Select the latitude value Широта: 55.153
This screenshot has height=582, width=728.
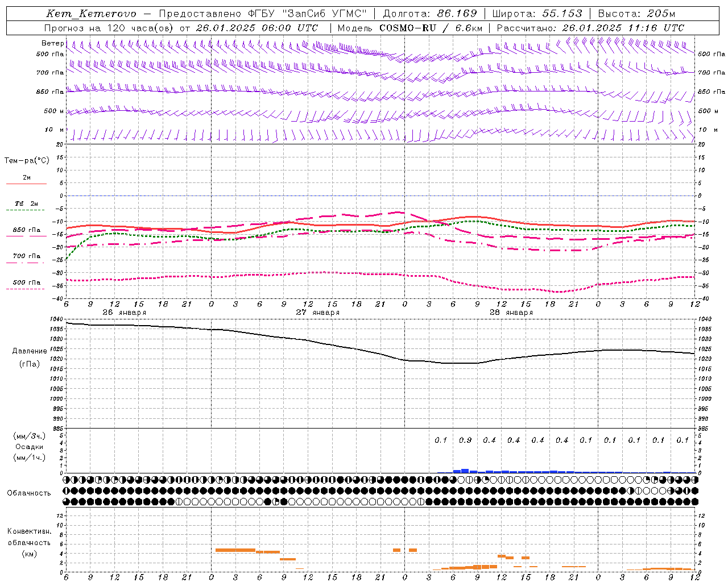coord(537,14)
